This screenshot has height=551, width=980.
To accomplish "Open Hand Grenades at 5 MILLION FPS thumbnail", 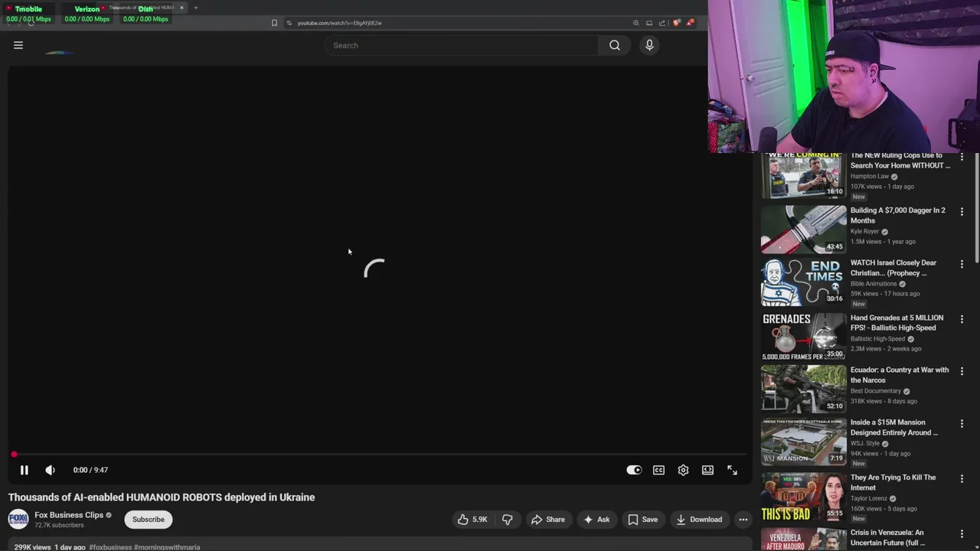I will (x=803, y=336).
